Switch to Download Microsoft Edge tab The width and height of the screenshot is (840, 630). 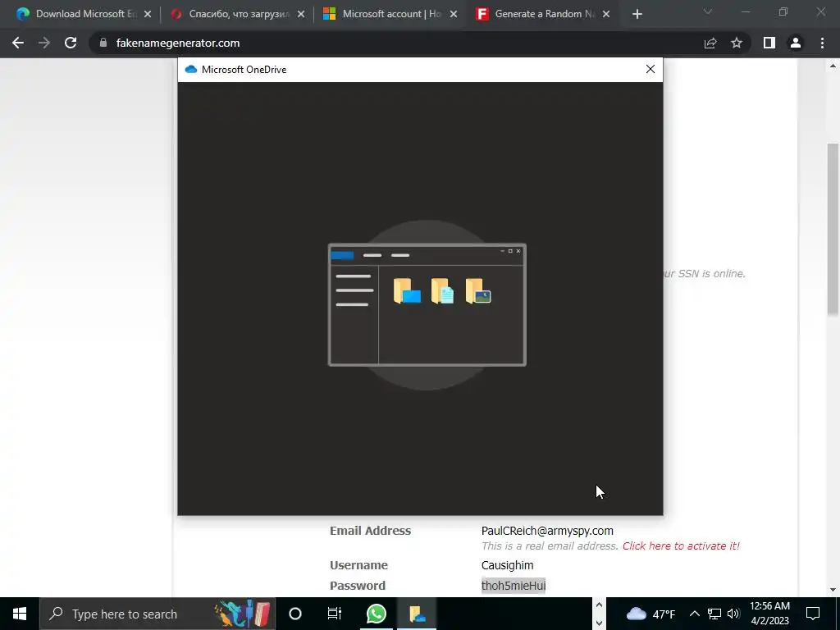point(78,14)
